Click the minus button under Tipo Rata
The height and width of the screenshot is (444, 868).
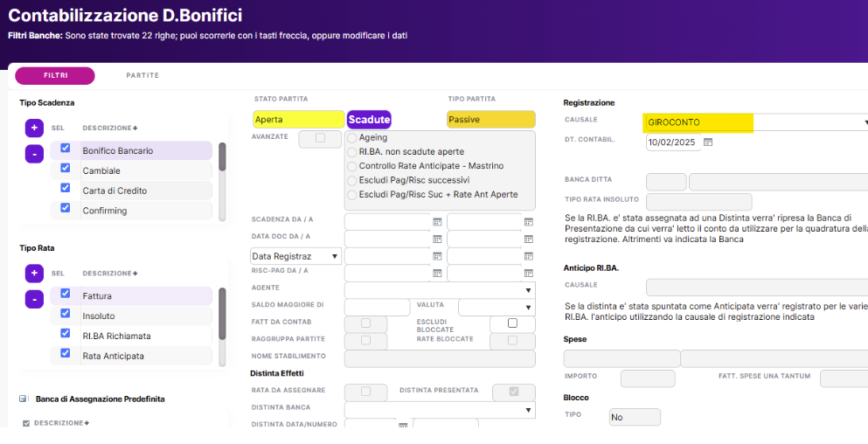click(34, 300)
